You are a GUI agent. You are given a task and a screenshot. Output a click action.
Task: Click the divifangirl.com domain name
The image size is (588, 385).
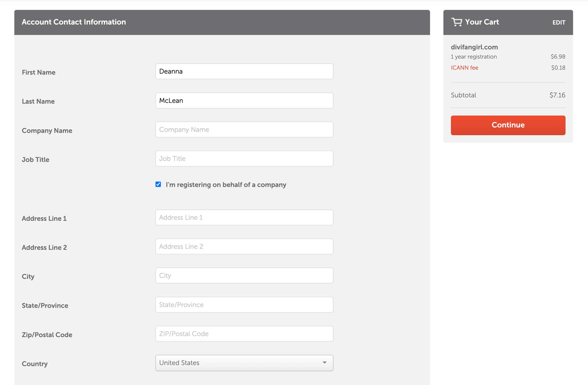click(474, 47)
